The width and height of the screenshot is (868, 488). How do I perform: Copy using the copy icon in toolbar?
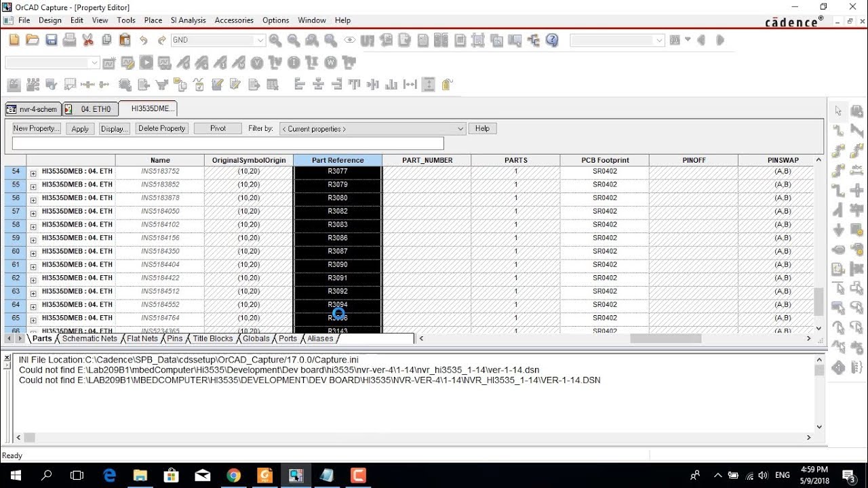point(106,40)
